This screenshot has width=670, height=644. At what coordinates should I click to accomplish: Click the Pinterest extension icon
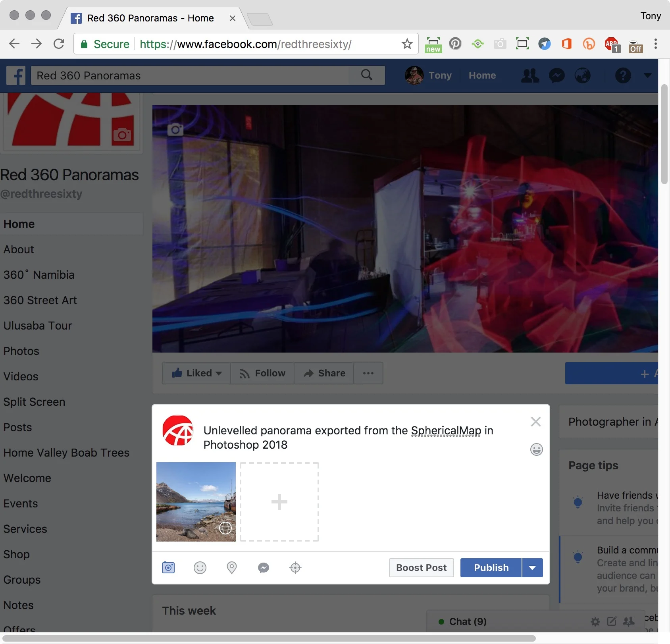[x=455, y=43]
